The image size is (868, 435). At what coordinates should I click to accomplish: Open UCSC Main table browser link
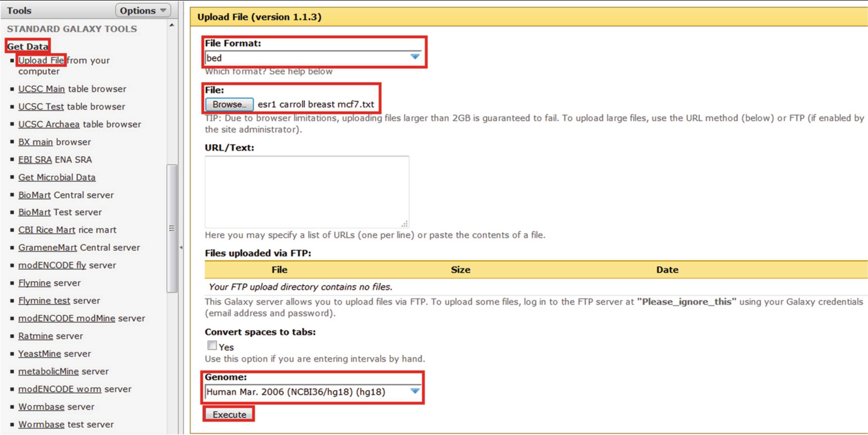tap(41, 89)
